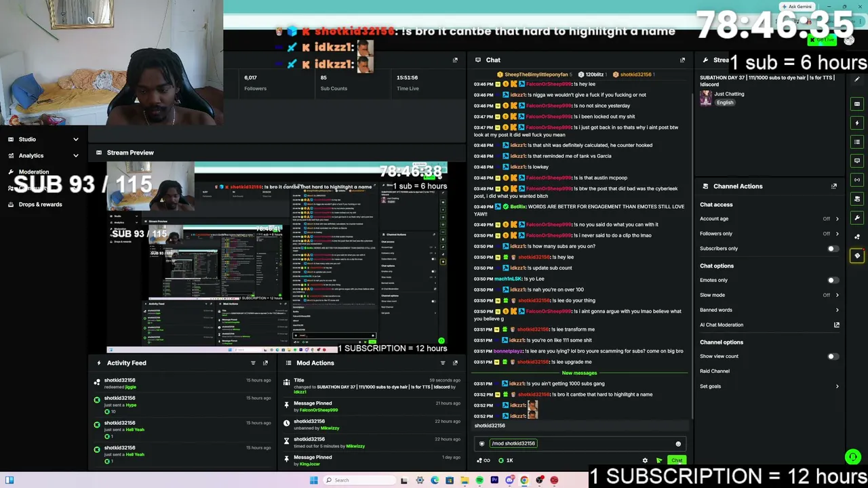The width and height of the screenshot is (868, 488).
Task: Click the New messages divider in chat
Action: click(x=579, y=373)
